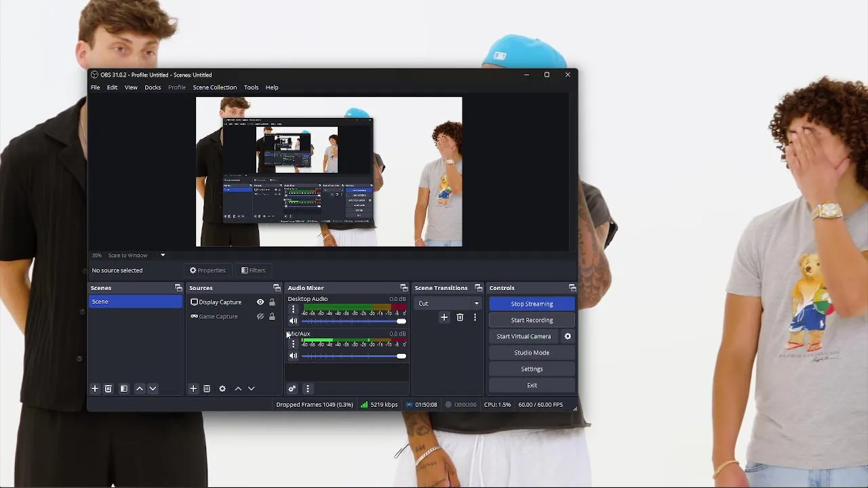Open source properties gear in Sources panel
868x488 pixels.
click(222, 388)
